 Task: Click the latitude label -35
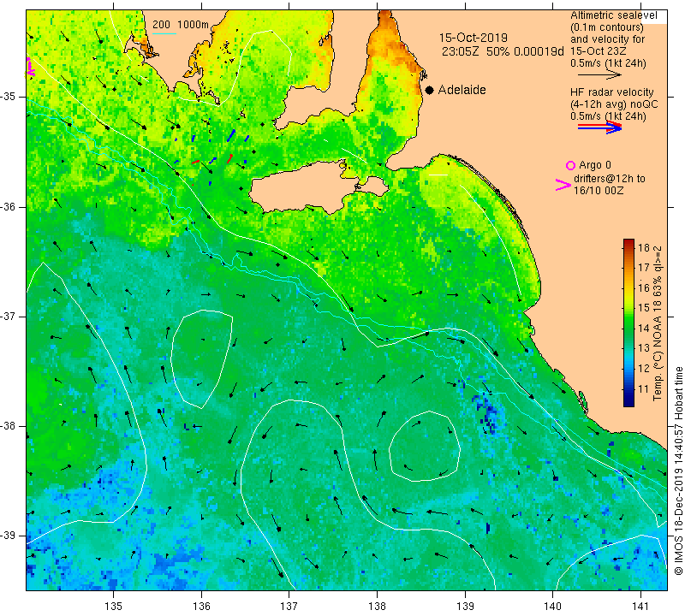[x=9, y=97]
